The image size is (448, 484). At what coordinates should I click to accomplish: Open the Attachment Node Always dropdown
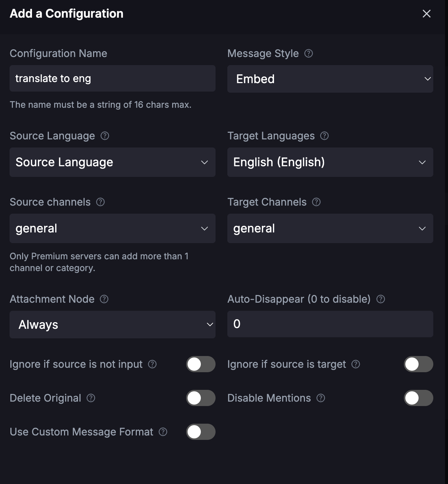point(113,324)
